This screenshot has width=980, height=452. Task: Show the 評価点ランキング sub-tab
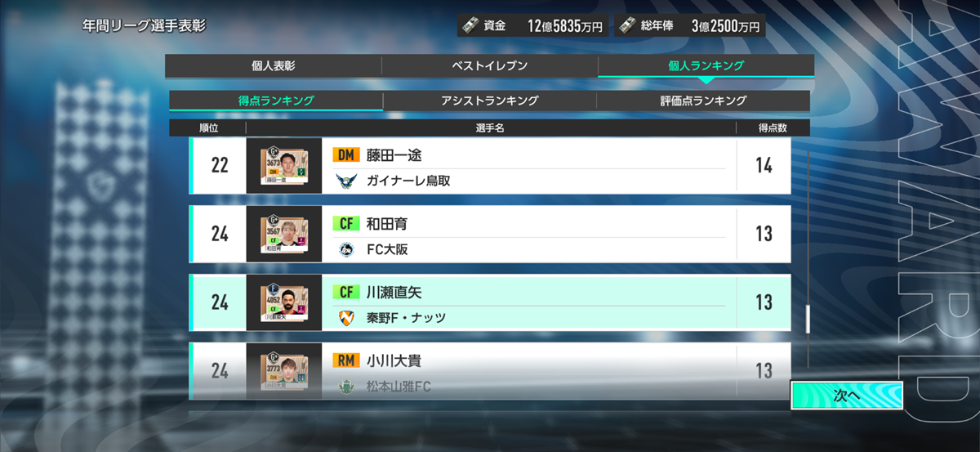[703, 101]
